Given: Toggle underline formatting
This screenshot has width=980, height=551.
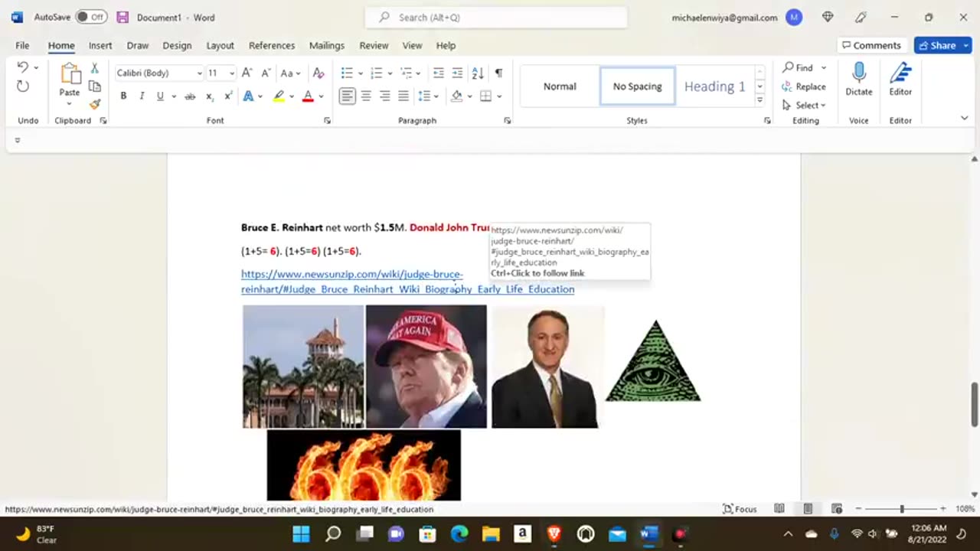Looking at the screenshot, I should coord(160,96).
